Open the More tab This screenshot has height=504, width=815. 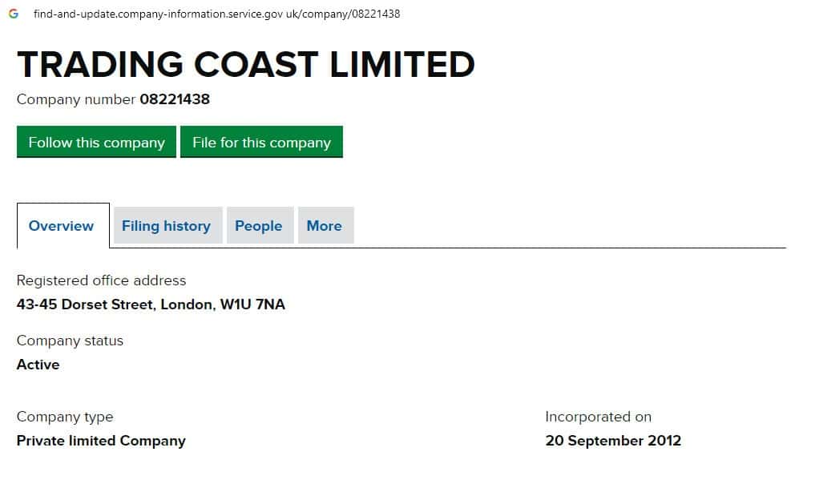pyautogui.click(x=324, y=226)
